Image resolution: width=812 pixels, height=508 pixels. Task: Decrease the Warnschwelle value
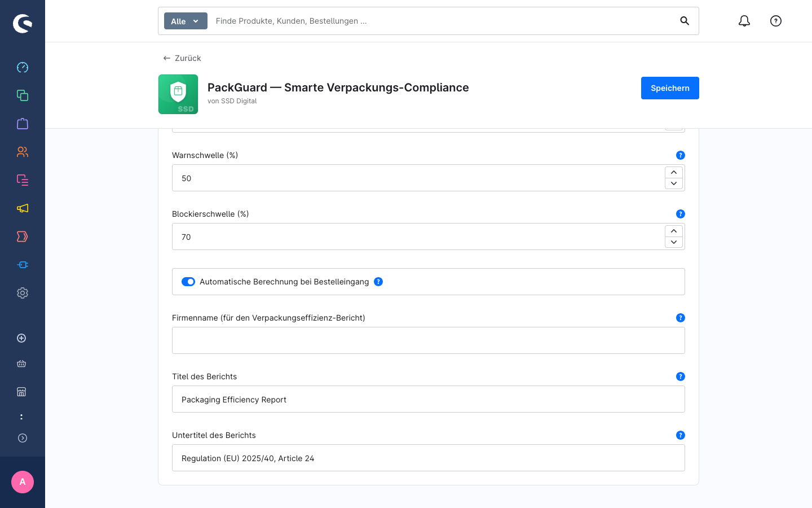(x=674, y=183)
